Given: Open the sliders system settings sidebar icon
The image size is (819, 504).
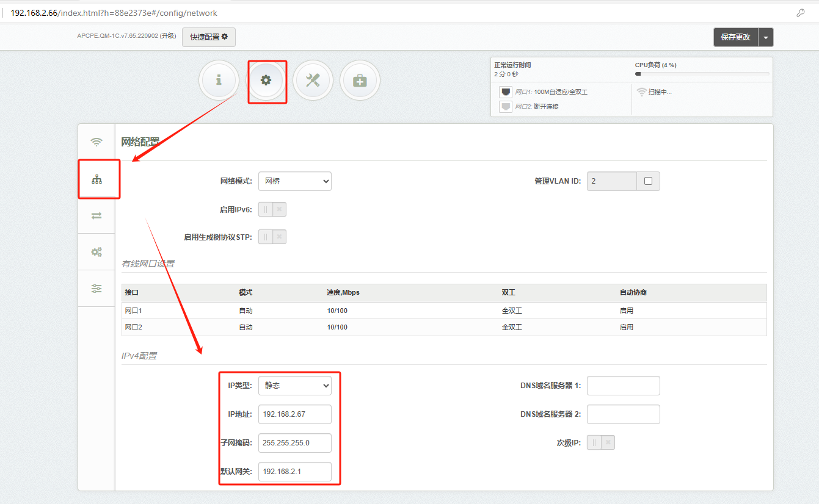Looking at the screenshot, I should pos(96,288).
